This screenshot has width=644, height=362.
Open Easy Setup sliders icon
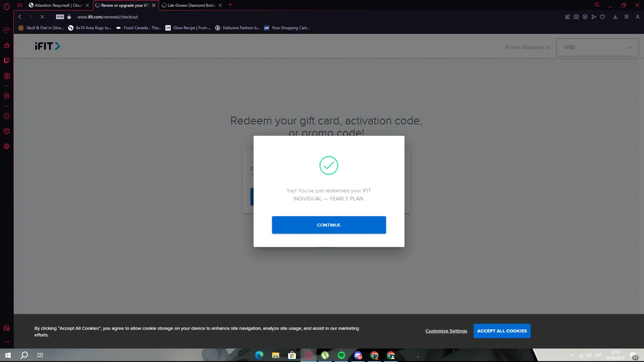(x=626, y=17)
